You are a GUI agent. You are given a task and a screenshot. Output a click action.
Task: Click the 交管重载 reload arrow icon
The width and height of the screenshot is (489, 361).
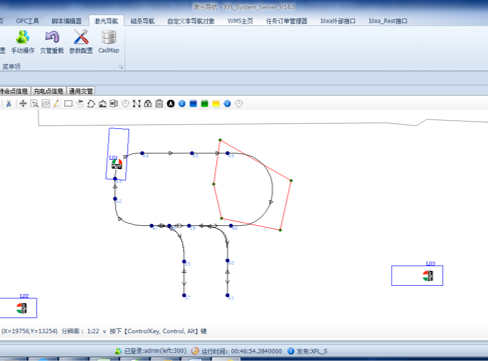(52, 41)
